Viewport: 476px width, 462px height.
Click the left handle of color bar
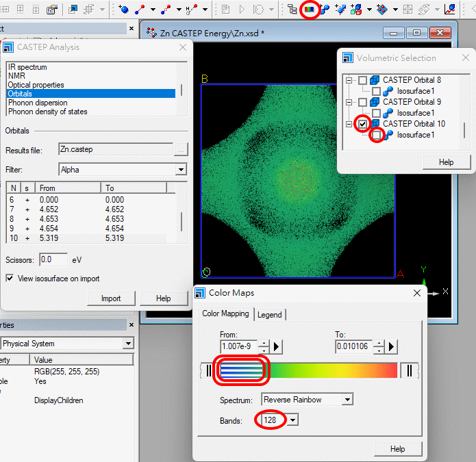tap(209, 370)
